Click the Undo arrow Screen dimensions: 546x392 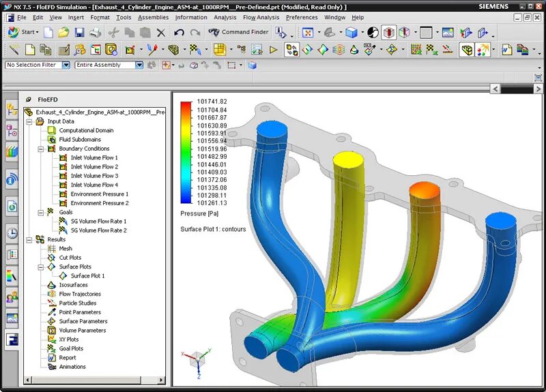179,32
